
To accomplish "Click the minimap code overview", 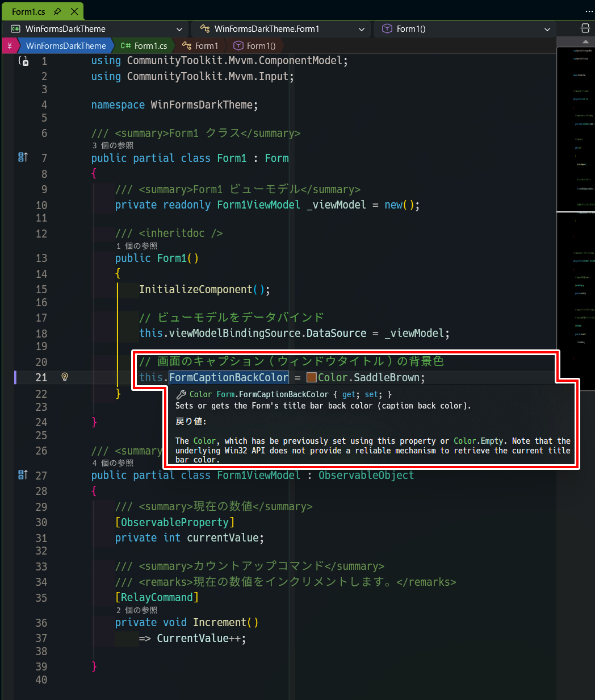I will click(x=576, y=219).
